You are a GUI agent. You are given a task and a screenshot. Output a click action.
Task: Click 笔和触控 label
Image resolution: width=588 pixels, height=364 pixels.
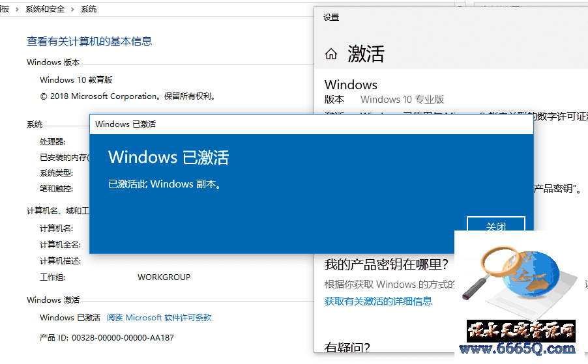56,189
